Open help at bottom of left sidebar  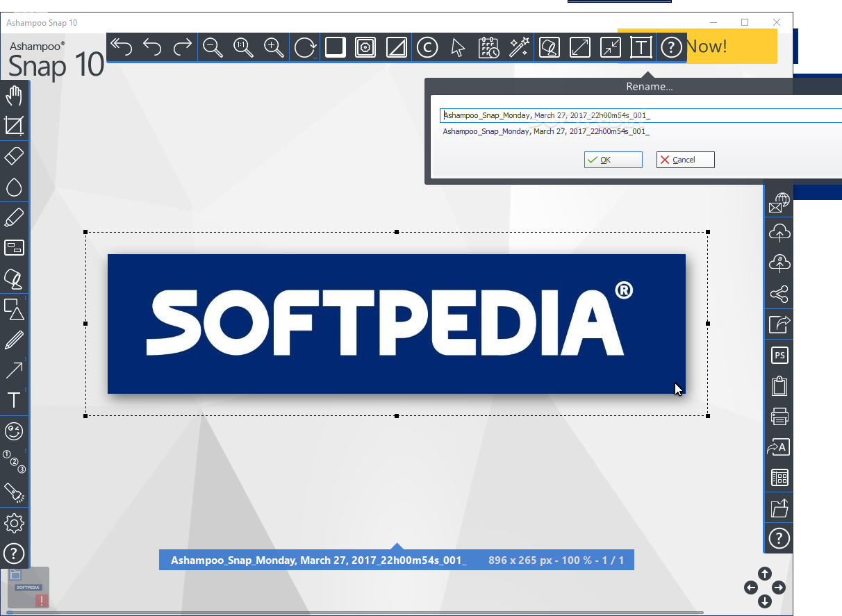(14, 553)
